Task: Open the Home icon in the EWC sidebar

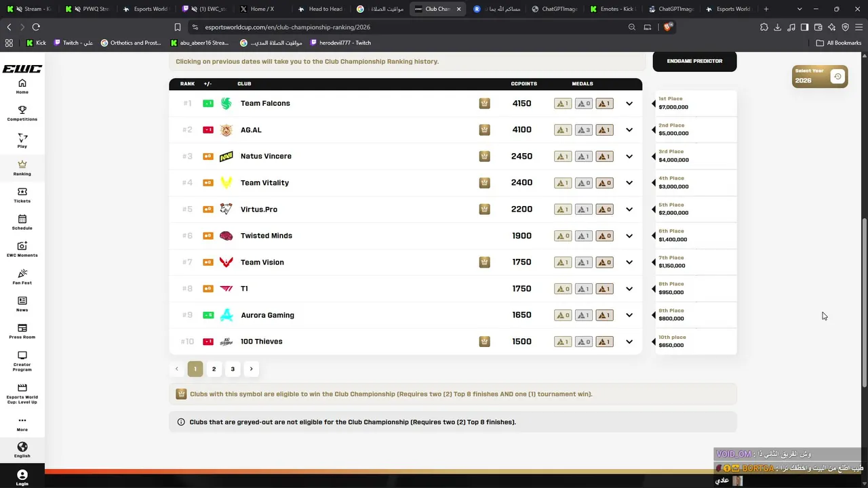Action: pyautogui.click(x=22, y=87)
